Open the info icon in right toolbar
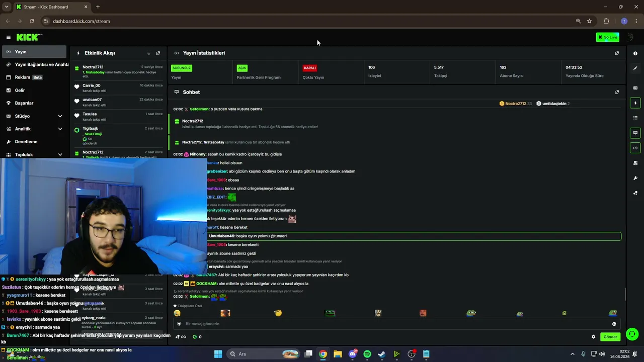The height and width of the screenshot is (362, 644). 635,53
